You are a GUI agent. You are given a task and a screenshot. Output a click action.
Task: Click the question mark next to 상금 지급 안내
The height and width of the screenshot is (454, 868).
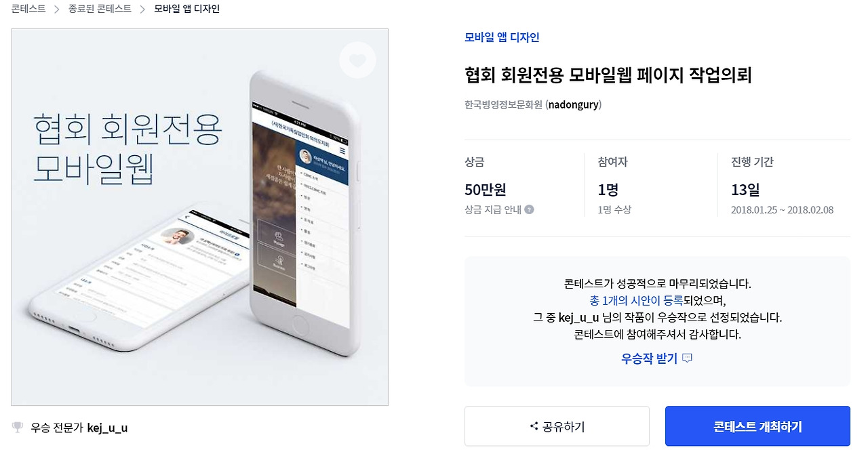coord(530,209)
